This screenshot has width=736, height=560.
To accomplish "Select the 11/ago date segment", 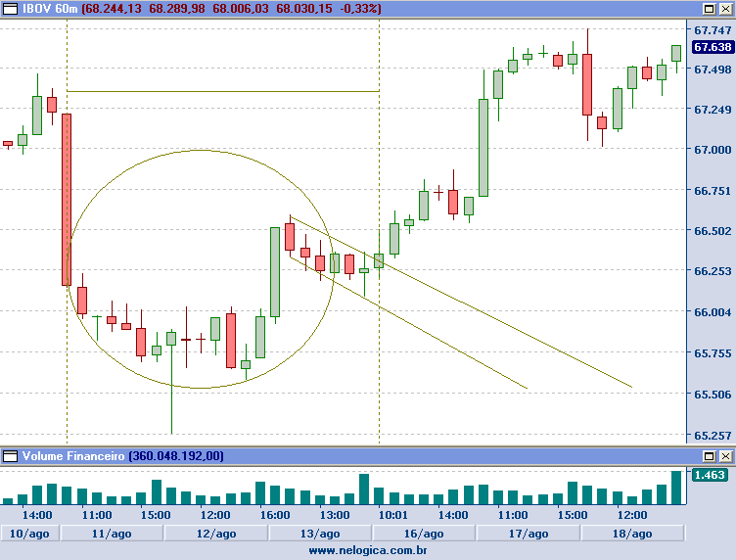I will click(112, 534).
